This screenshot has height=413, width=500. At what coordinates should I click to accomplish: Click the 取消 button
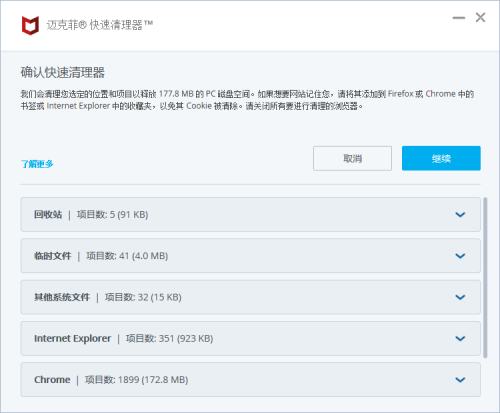pos(352,158)
